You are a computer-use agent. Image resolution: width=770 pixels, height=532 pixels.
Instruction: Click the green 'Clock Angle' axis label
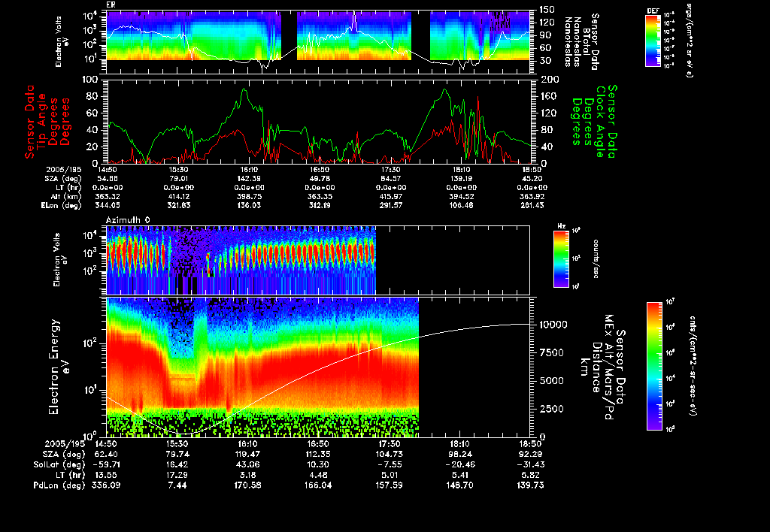[600, 122]
